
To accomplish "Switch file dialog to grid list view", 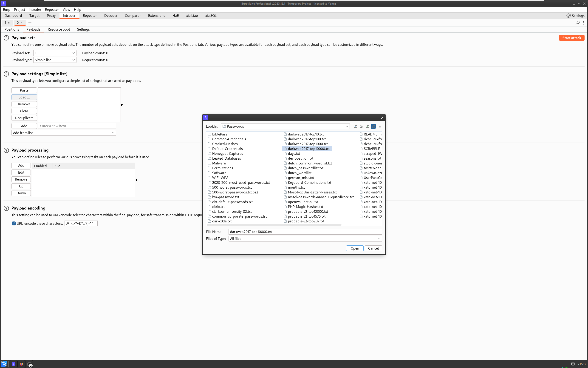I will pos(373,126).
